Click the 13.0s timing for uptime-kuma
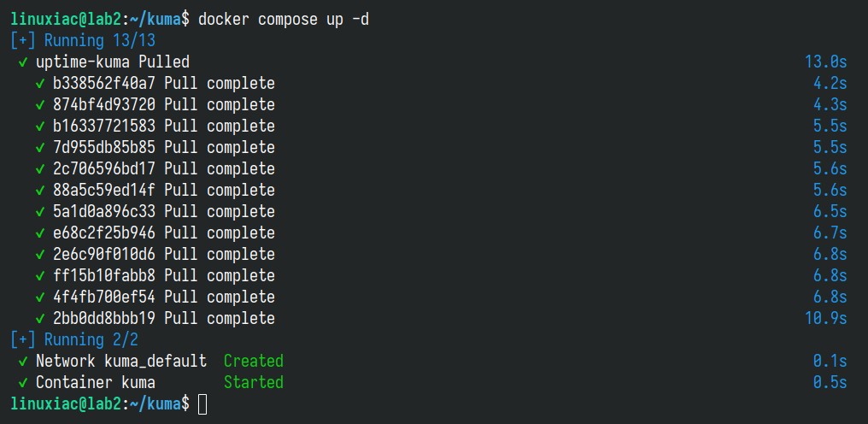The height and width of the screenshot is (424, 868). coord(826,62)
